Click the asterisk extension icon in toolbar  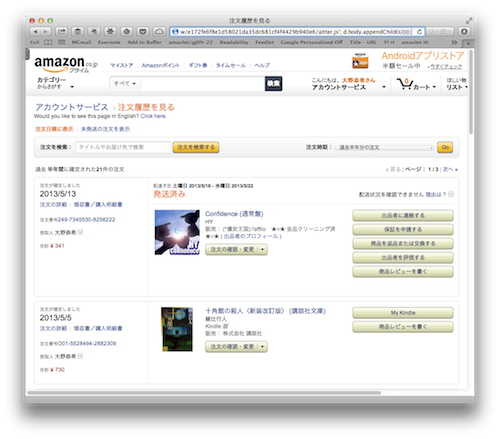(110, 32)
